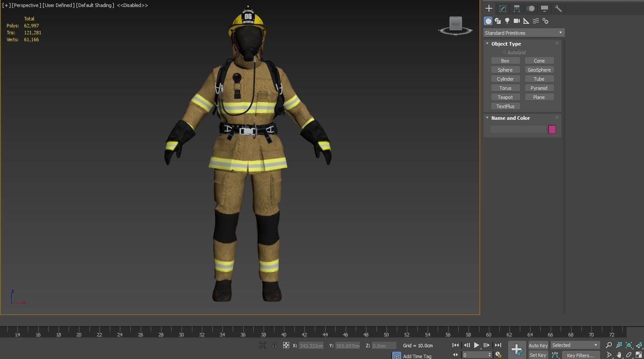The width and height of the screenshot is (644, 359).
Task: Click the large Set Keys plus-key button
Action: click(x=516, y=349)
